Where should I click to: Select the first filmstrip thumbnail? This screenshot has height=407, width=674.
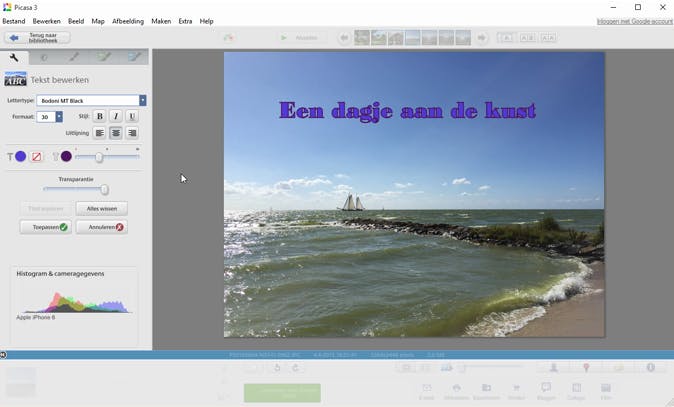362,38
